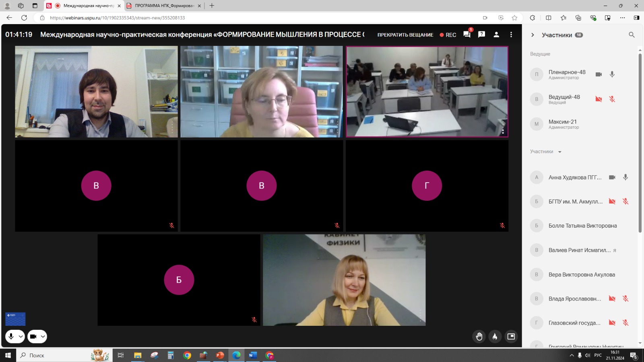Open the chat messages icon
This screenshot has height=362, width=644.
click(x=466, y=35)
